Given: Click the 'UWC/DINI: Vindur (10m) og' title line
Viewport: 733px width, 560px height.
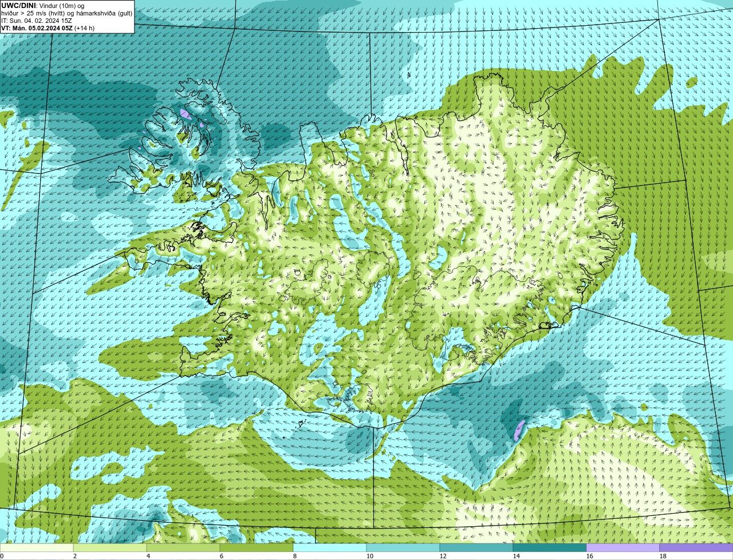Looking at the screenshot, I should point(43,6).
